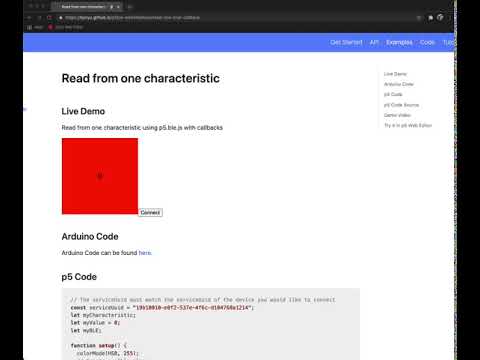Jump to p5 Code in the sidebar contents
This screenshot has width=480, height=360.
(393, 94)
